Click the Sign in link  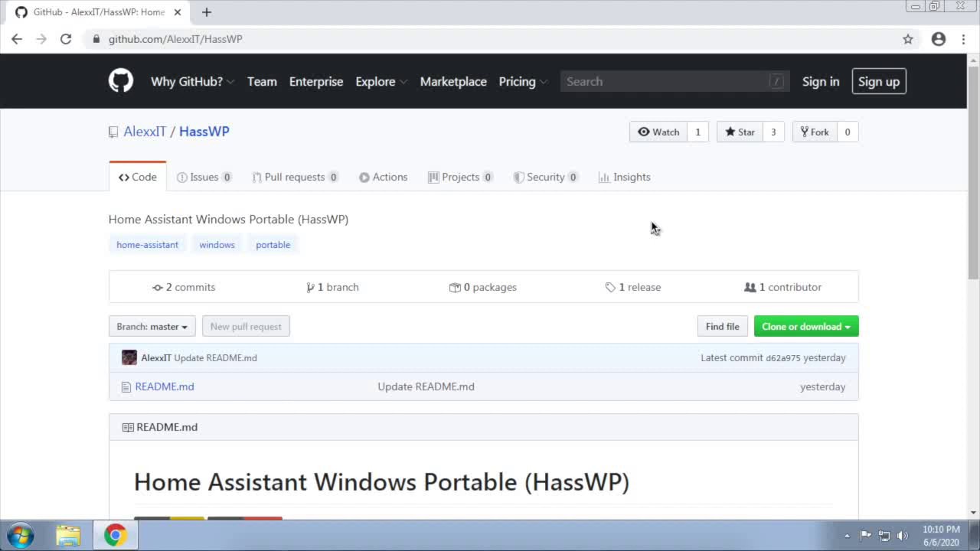[821, 81]
